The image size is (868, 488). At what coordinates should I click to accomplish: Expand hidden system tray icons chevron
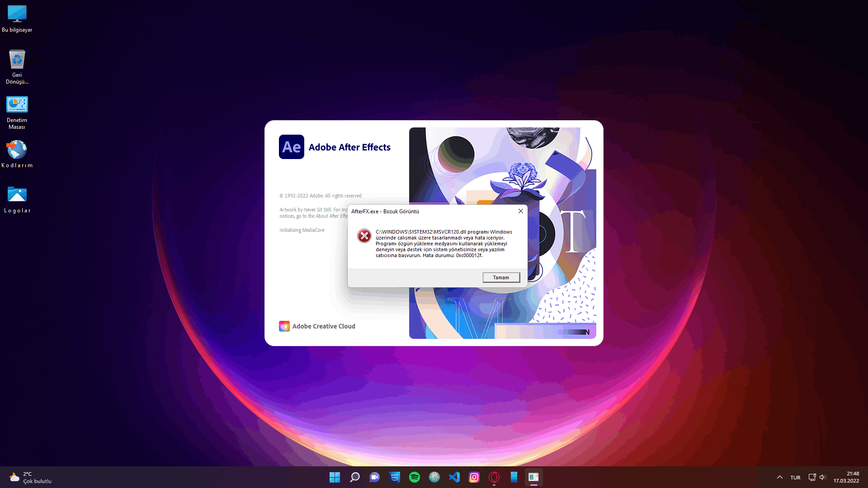pos(780,477)
